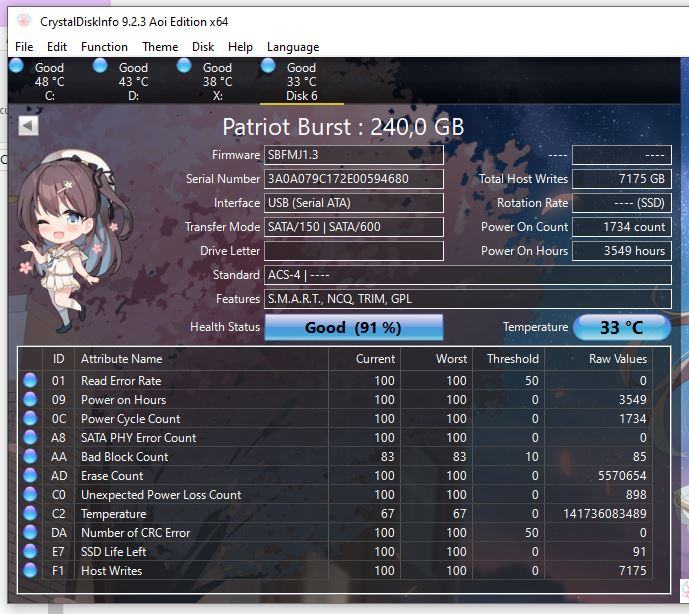Open the Theme menu
The image size is (689, 614).
coord(160,47)
